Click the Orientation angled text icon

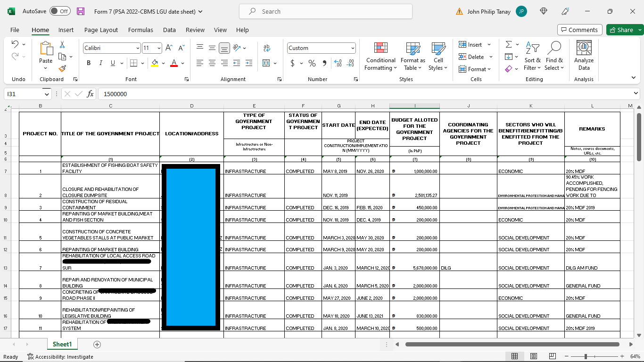pyautogui.click(x=237, y=48)
